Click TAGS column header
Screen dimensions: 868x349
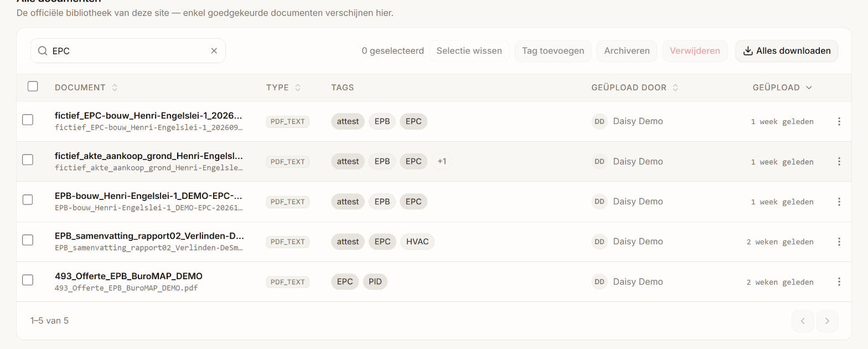pyautogui.click(x=343, y=88)
